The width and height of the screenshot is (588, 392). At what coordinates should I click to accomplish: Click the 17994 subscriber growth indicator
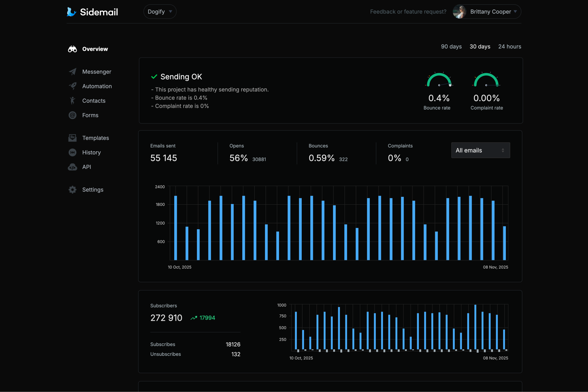[x=203, y=318]
